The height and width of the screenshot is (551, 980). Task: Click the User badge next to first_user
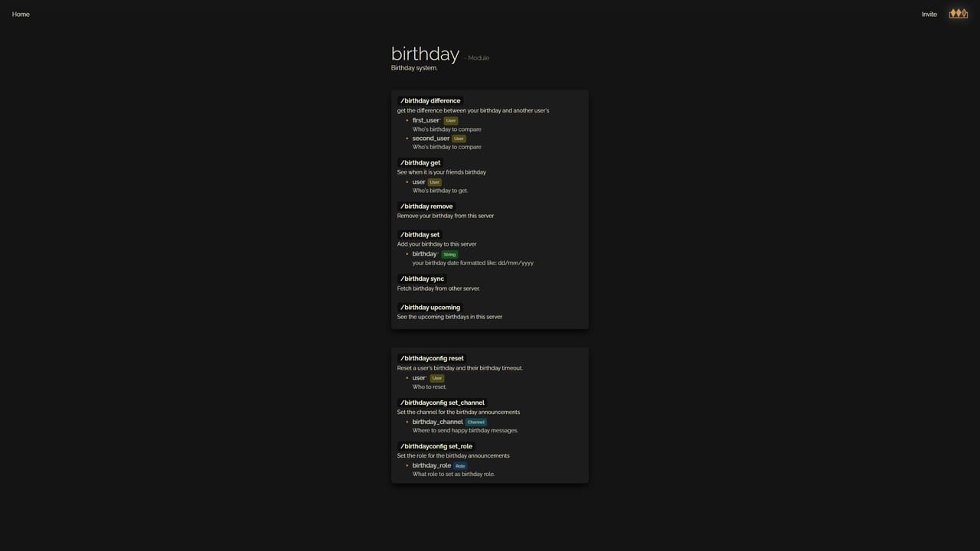coord(451,121)
